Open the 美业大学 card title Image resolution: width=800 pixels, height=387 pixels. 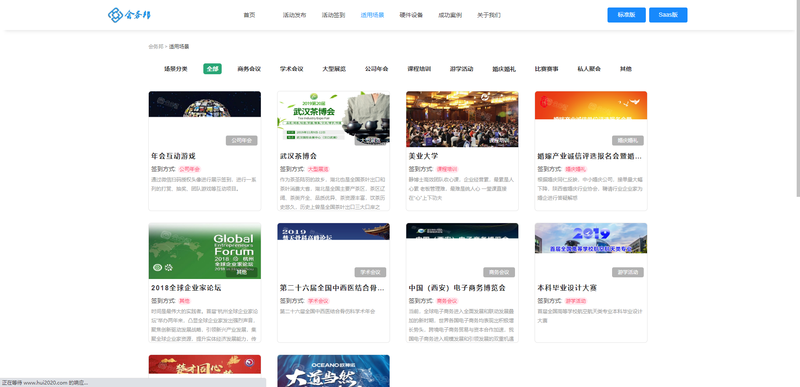pyautogui.click(x=423, y=156)
